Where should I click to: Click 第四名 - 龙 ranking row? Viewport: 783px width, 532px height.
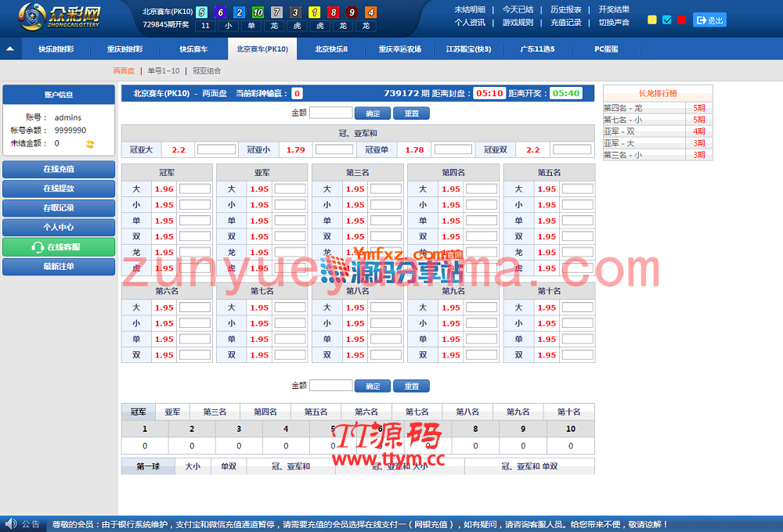click(x=658, y=108)
